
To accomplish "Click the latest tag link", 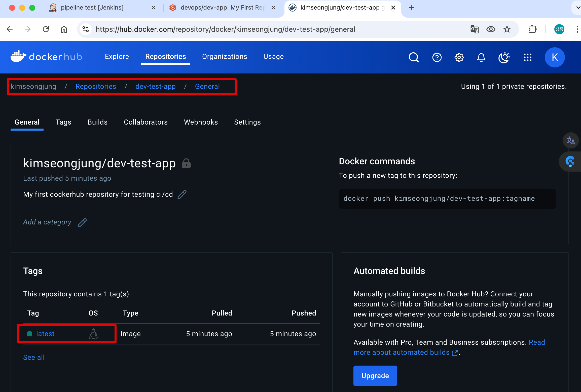I will click(45, 334).
